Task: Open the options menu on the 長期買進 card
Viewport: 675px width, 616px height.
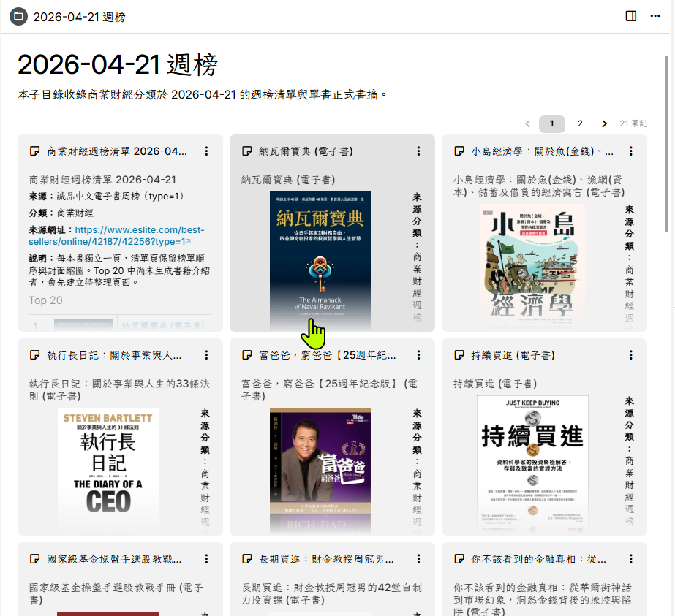Action: click(x=418, y=559)
